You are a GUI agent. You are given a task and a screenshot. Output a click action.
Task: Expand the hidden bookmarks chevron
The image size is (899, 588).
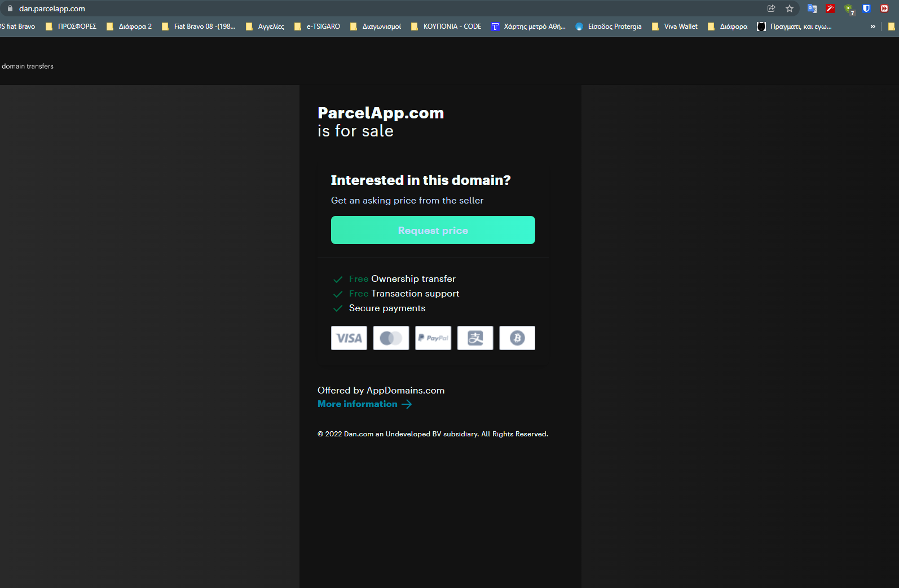click(872, 26)
